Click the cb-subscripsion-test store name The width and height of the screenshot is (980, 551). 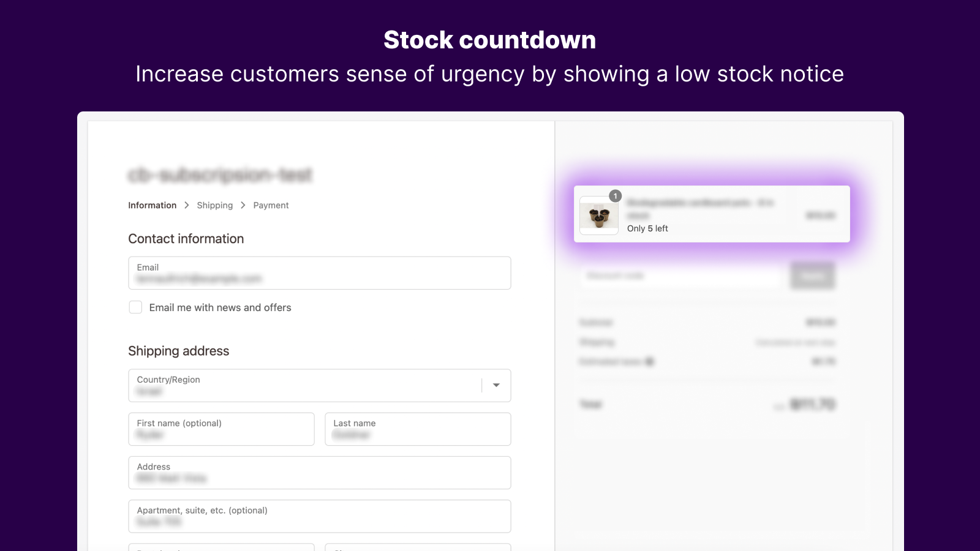click(219, 175)
